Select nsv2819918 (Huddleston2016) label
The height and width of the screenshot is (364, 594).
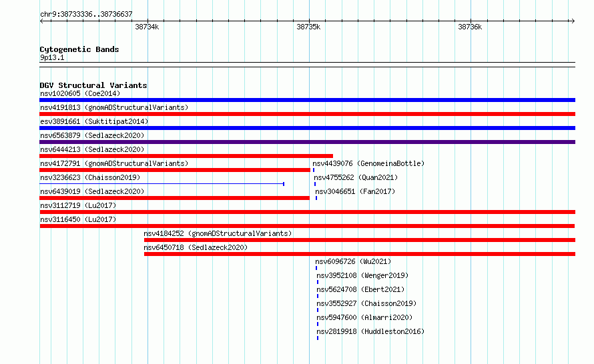(x=370, y=331)
